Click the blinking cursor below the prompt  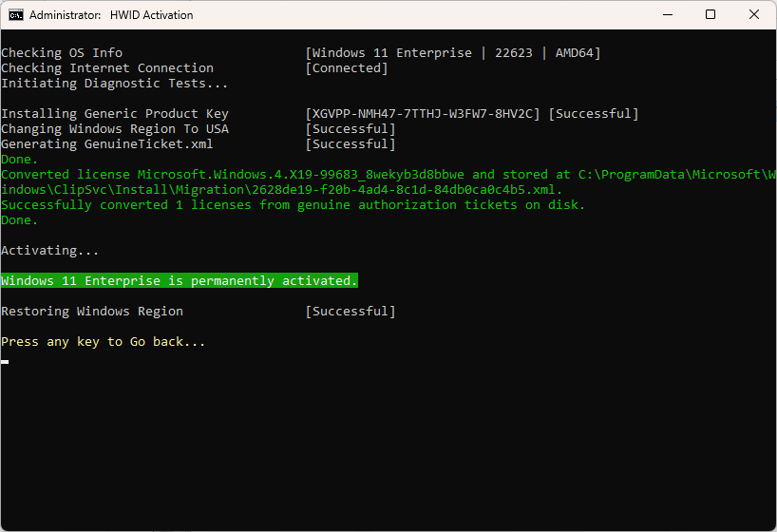pyautogui.click(x=5, y=362)
